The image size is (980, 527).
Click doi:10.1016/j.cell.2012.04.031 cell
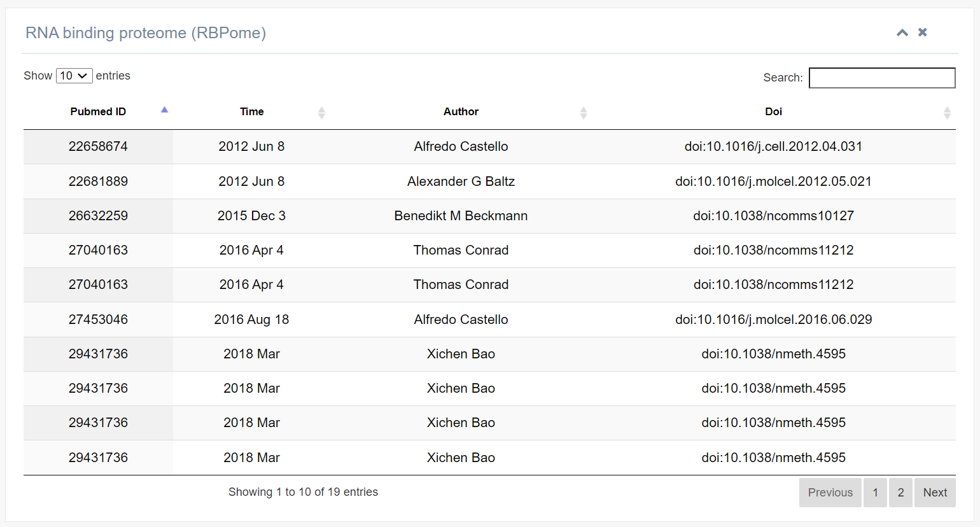point(774,146)
